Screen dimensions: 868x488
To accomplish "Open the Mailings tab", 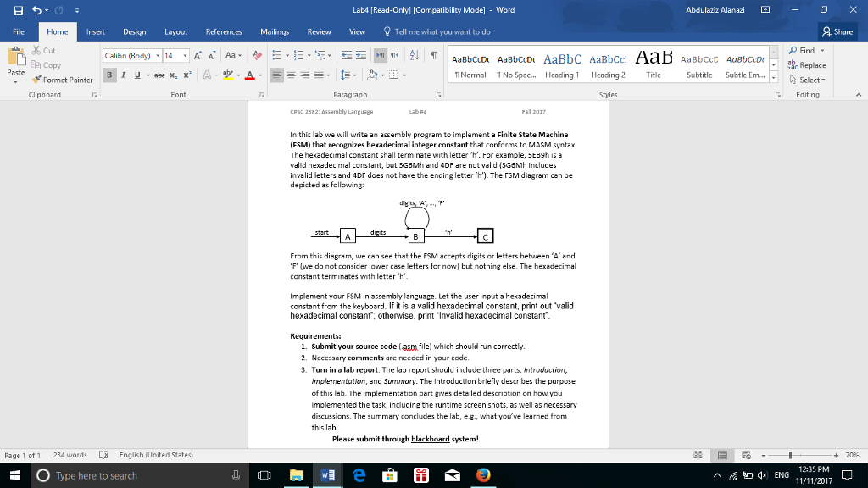I will tap(274, 31).
